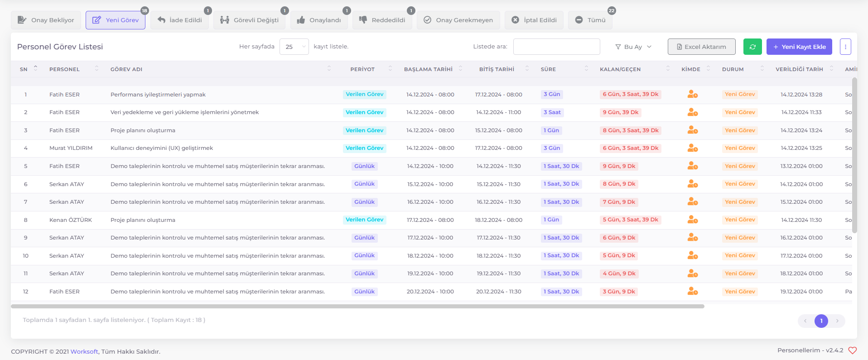
Task: Switch to the İade Edildi tab
Action: 179,20
